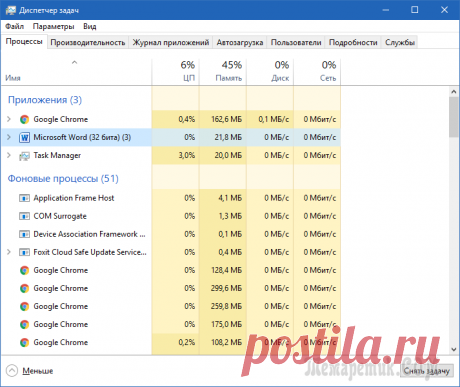Click the 259,8 МБ memory value
Viewport: 460px width, 387px height.
click(x=226, y=306)
